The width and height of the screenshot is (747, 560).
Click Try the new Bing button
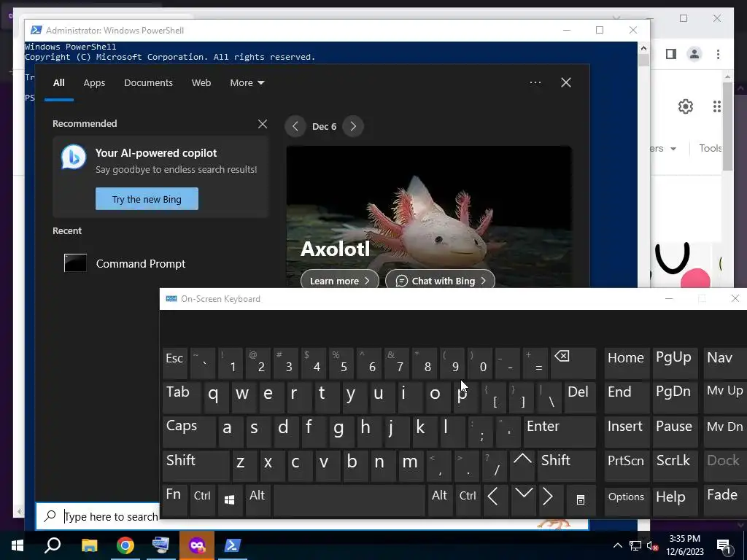tap(147, 199)
